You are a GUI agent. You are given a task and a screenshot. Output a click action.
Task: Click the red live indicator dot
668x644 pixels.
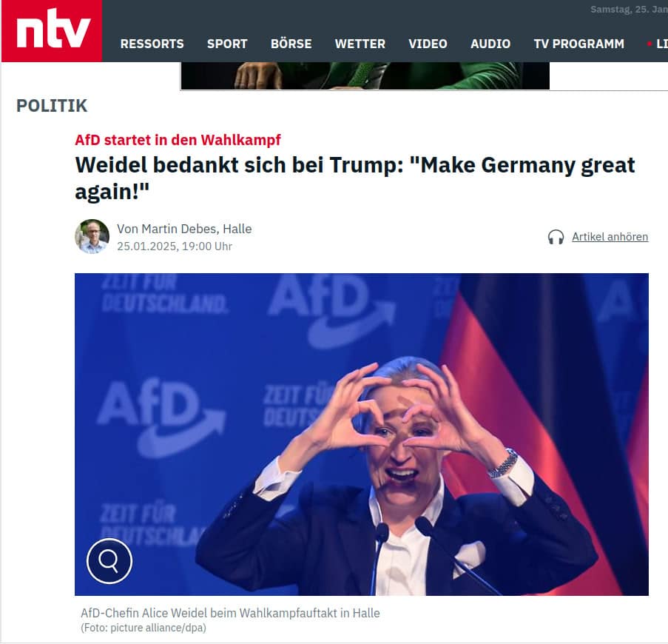click(650, 44)
